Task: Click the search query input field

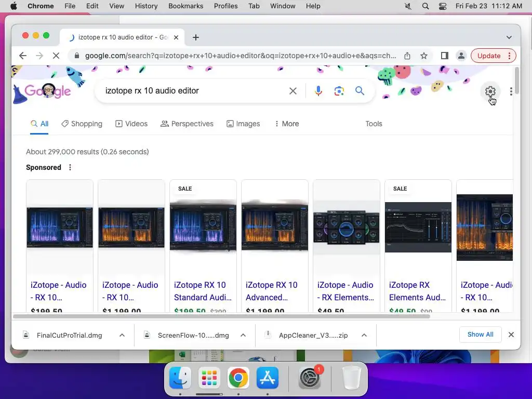Action: click(x=193, y=91)
